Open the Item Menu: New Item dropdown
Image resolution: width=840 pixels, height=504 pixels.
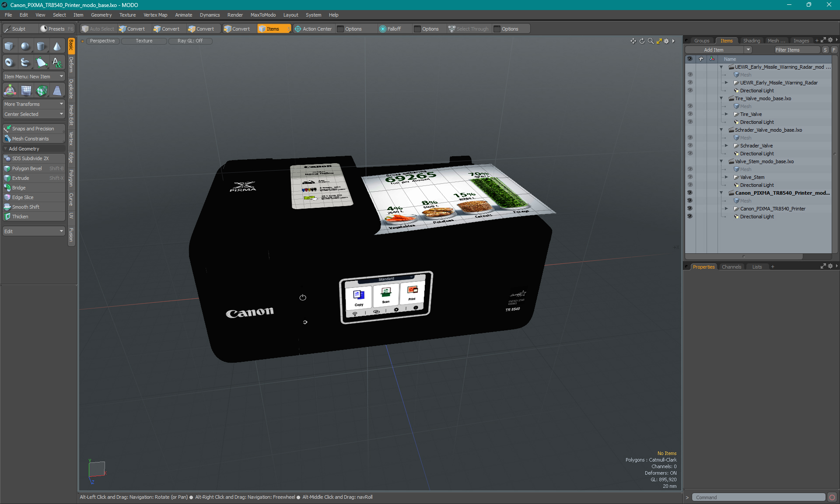pos(34,77)
